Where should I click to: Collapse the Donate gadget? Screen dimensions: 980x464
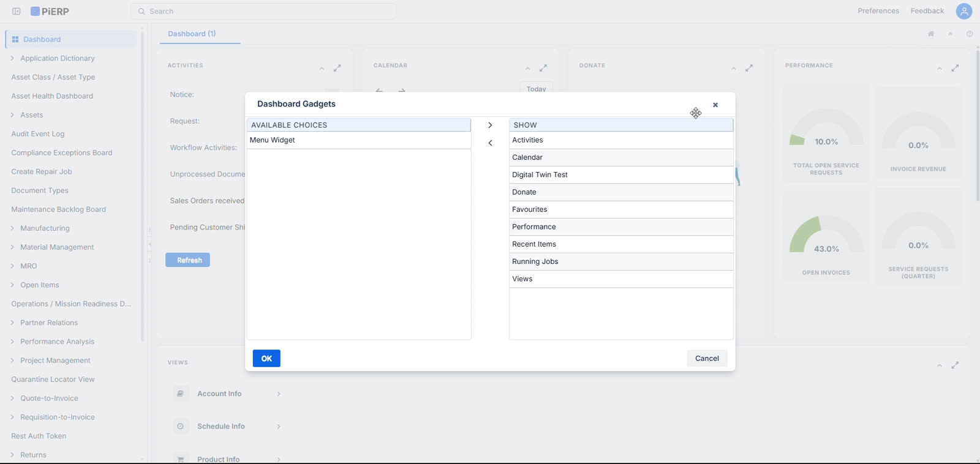[733, 69]
